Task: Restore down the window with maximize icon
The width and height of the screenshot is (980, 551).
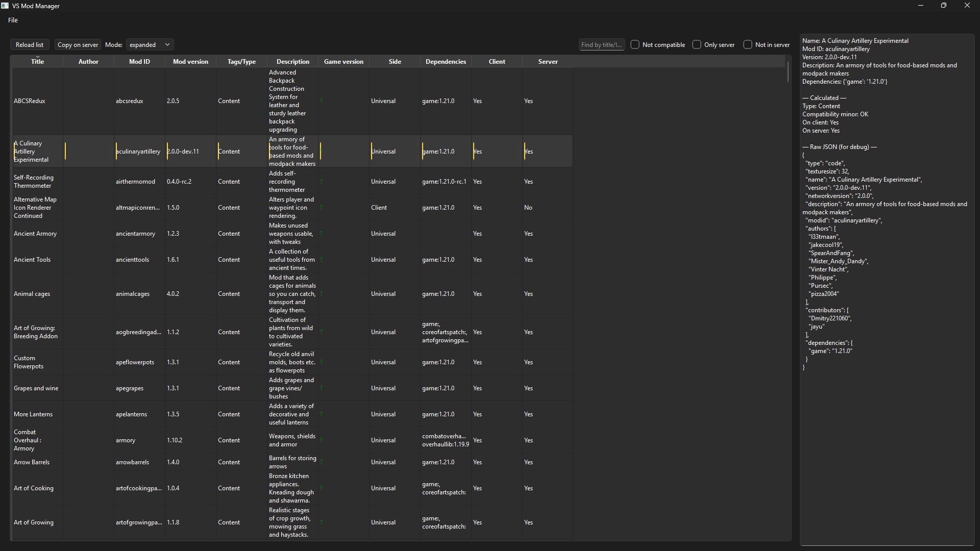Action: (x=944, y=6)
